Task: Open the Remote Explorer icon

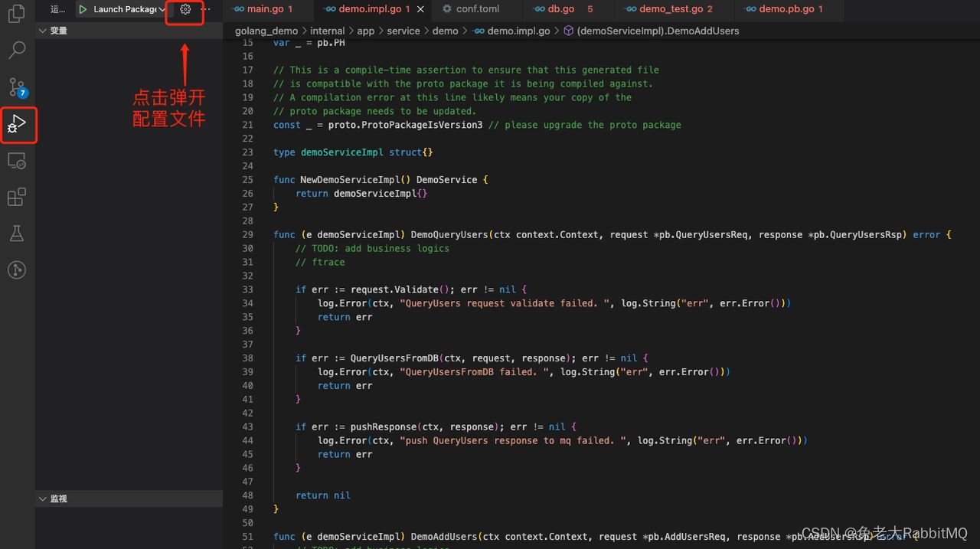Action: [16, 161]
